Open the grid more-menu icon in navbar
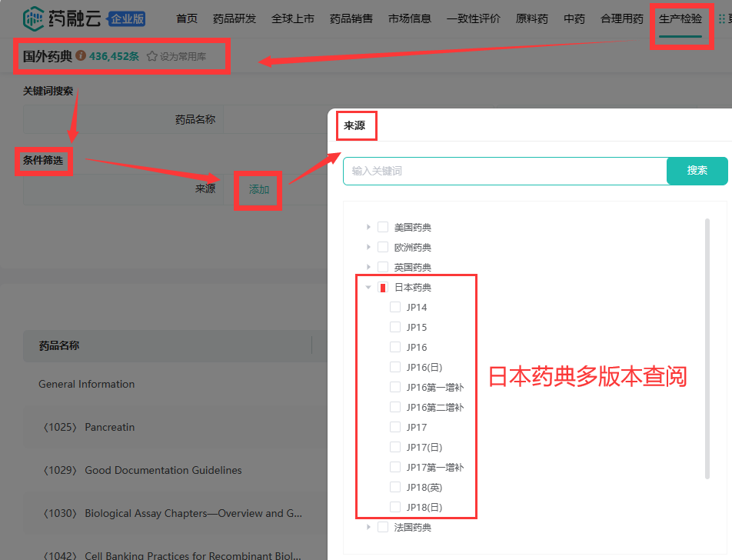 pyautogui.click(x=722, y=18)
